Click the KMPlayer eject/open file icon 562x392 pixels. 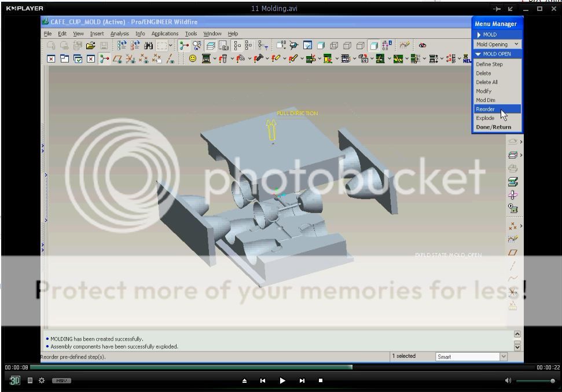click(x=244, y=381)
